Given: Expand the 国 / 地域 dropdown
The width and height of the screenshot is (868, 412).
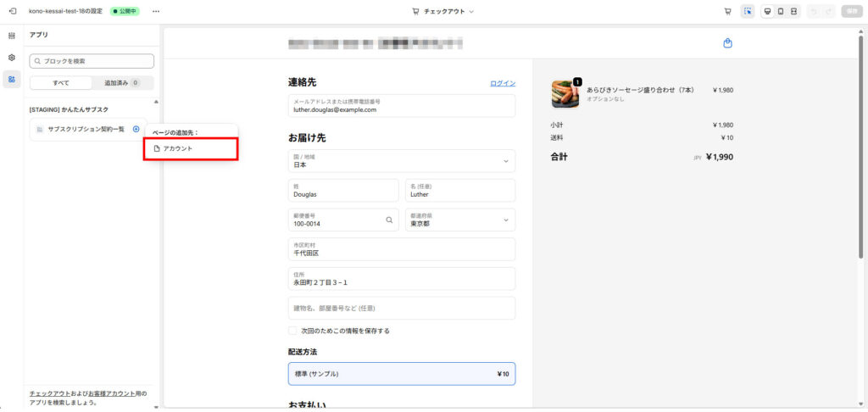Looking at the screenshot, I should [401, 161].
